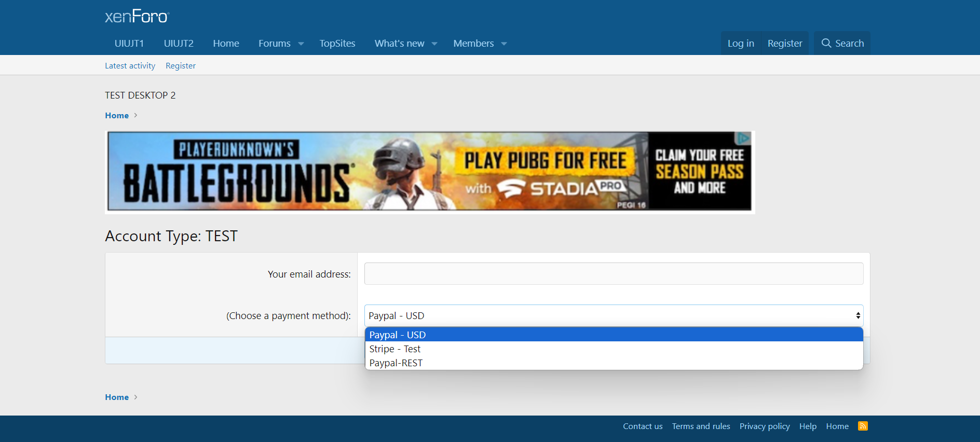
Task: Open the UIUJT1 navigation tab
Action: [129, 44]
